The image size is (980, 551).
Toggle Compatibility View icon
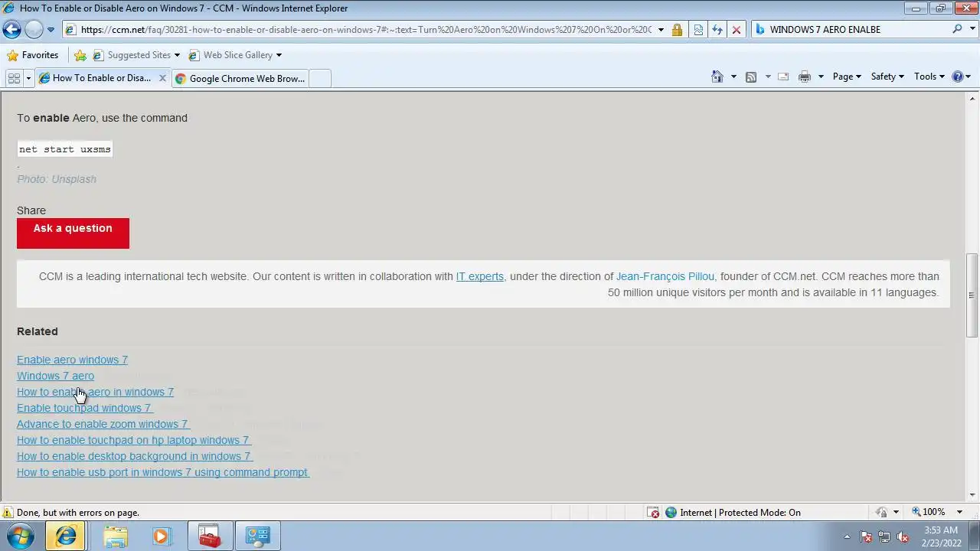pyautogui.click(x=698, y=30)
